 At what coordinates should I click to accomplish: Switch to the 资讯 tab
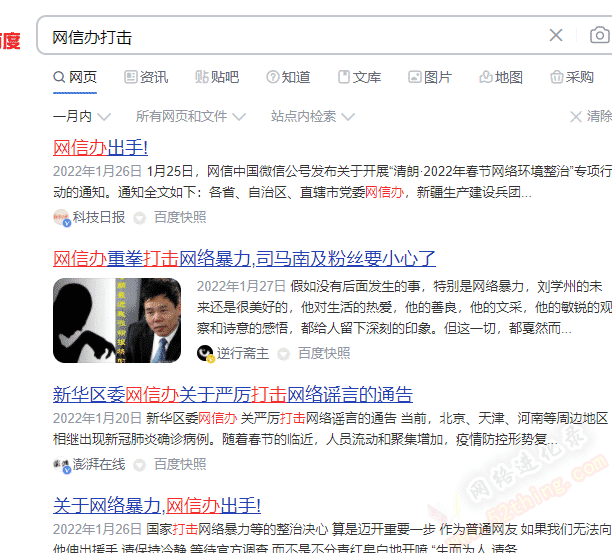(x=146, y=77)
